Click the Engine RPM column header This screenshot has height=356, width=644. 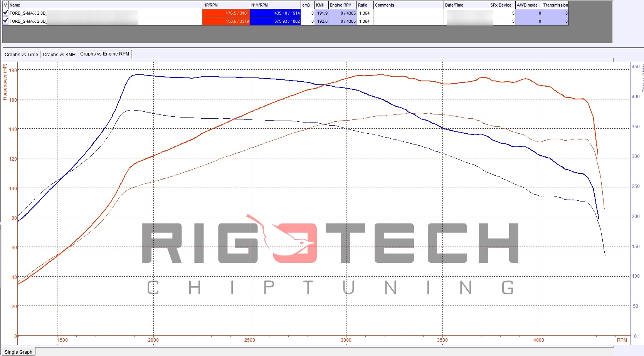pyautogui.click(x=342, y=5)
